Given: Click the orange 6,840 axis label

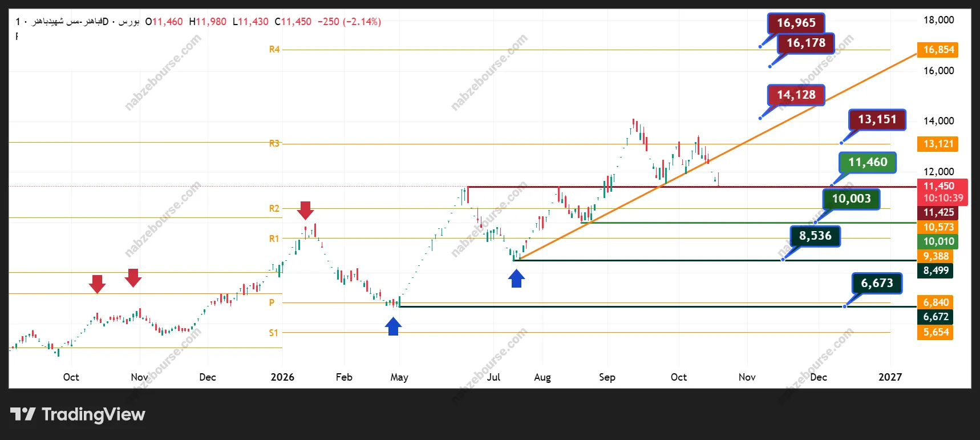Looking at the screenshot, I should click(936, 302).
